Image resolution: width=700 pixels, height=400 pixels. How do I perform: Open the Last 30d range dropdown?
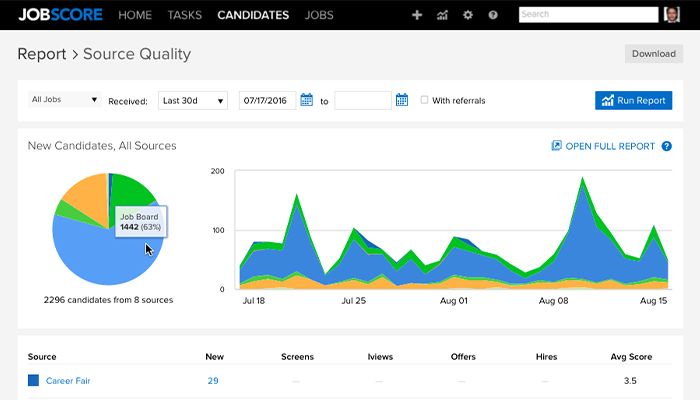(x=192, y=100)
